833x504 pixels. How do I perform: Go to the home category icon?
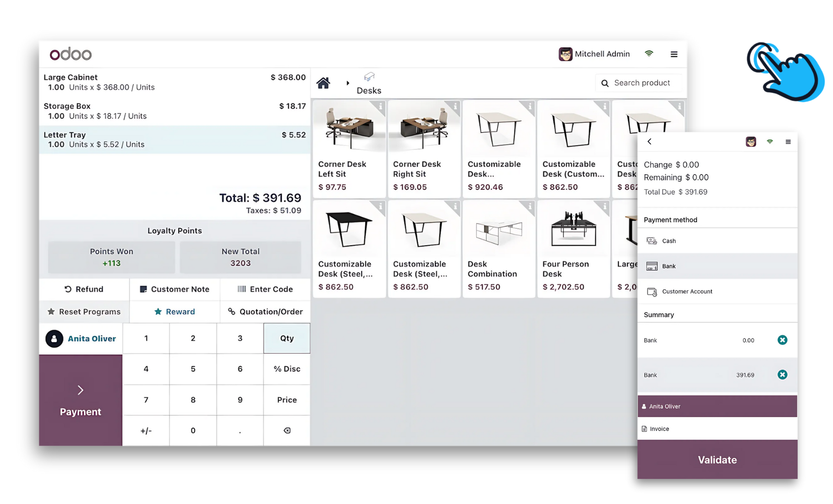pyautogui.click(x=323, y=83)
